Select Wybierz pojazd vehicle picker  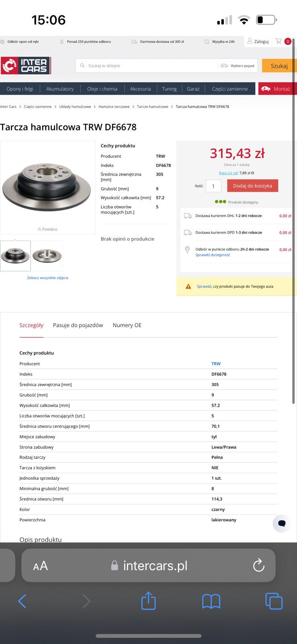[x=238, y=66]
